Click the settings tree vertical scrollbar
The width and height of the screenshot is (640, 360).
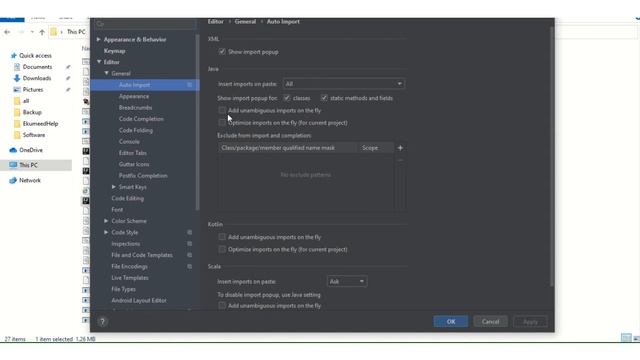pos(198,122)
